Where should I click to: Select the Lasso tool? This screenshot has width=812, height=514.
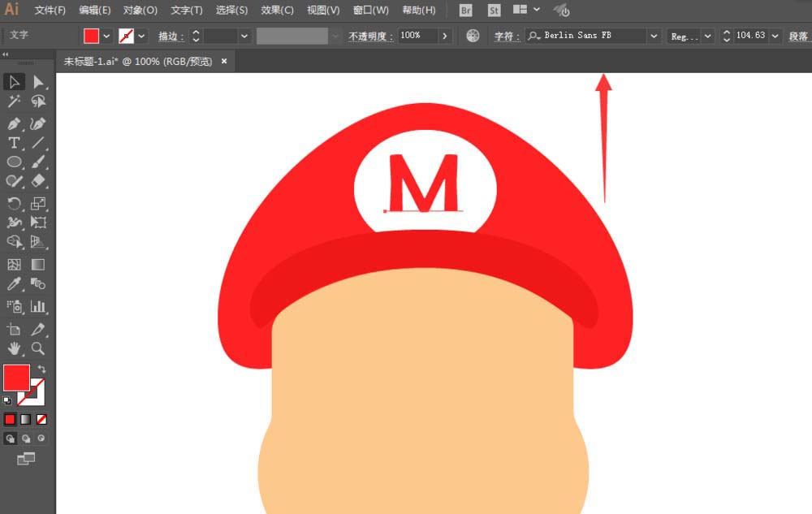[x=38, y=102]
